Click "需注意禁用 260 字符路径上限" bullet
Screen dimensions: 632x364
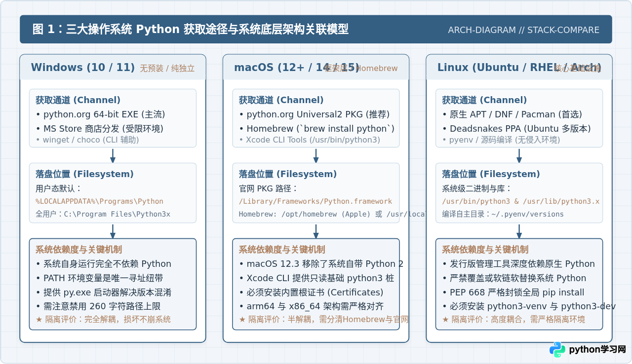[x=98, y=307]
